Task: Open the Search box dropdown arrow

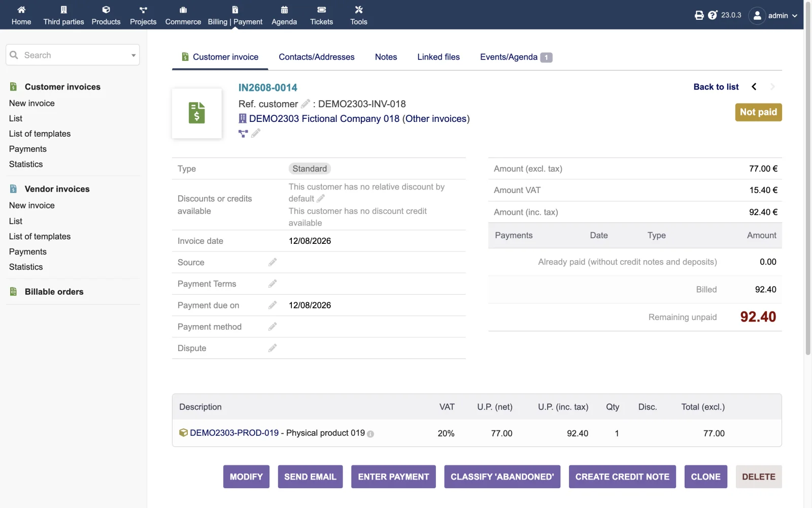Action: pos(133,55)
